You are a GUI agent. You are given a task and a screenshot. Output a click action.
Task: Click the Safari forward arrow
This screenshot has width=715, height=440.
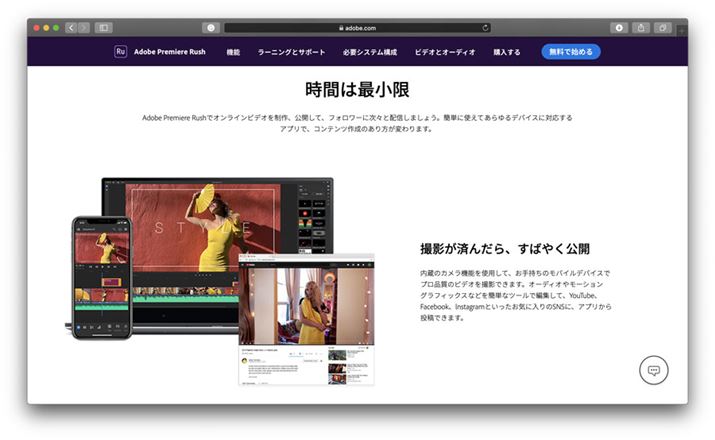83,28
